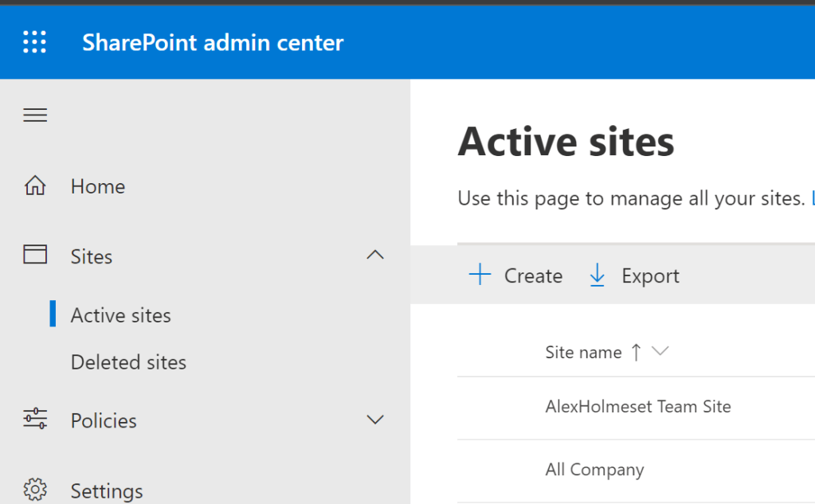Click the download arrow icon beside Export
Viewport: 815px width, 504px height.
[x=597, y=275]
